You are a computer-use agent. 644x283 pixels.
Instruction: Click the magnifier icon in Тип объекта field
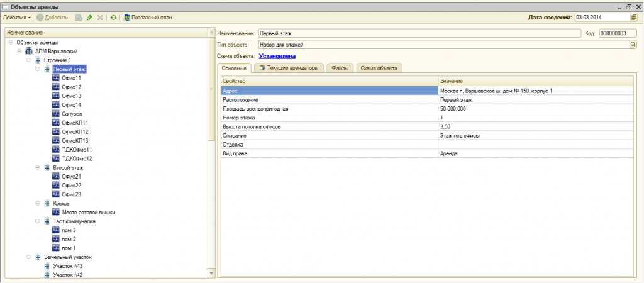[633, 45]
